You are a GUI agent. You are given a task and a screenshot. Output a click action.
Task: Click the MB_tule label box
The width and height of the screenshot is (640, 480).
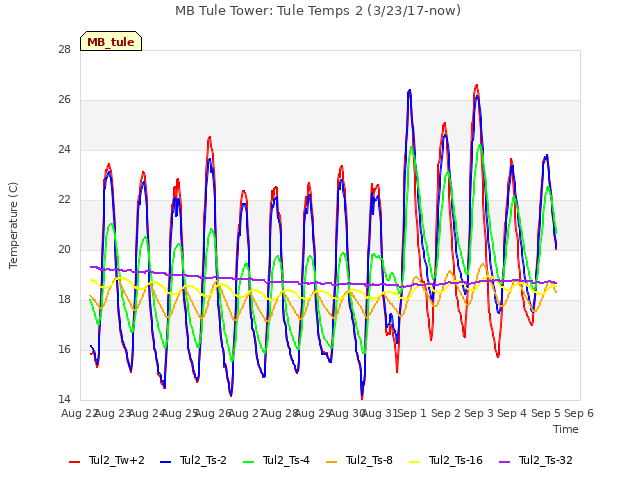(x=111, y=41)
